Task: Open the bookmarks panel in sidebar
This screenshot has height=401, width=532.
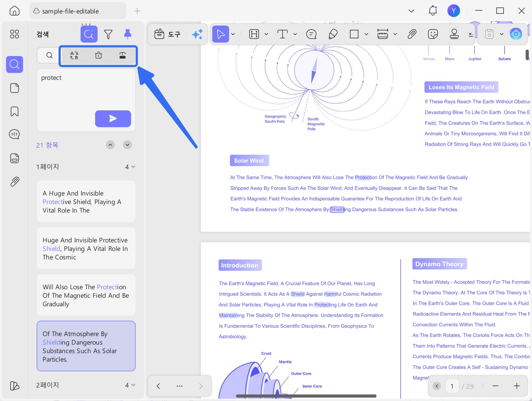Action: pos(15,111)
